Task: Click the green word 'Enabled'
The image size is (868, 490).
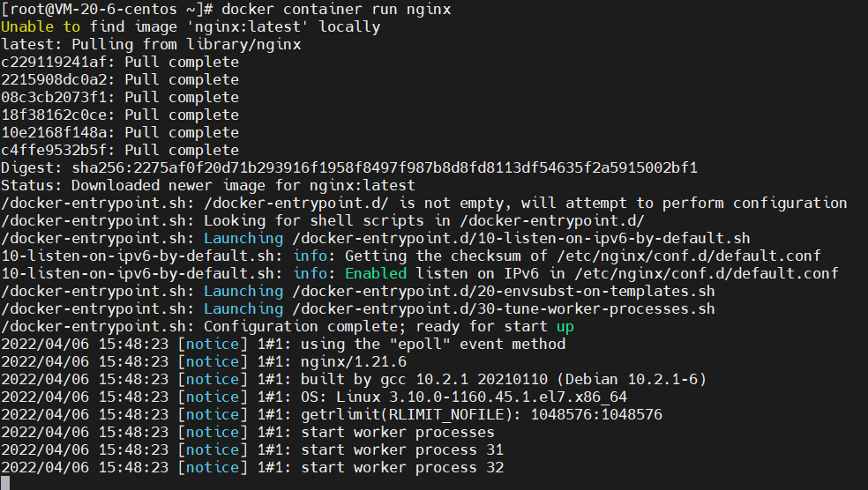Action: (376, 274)
